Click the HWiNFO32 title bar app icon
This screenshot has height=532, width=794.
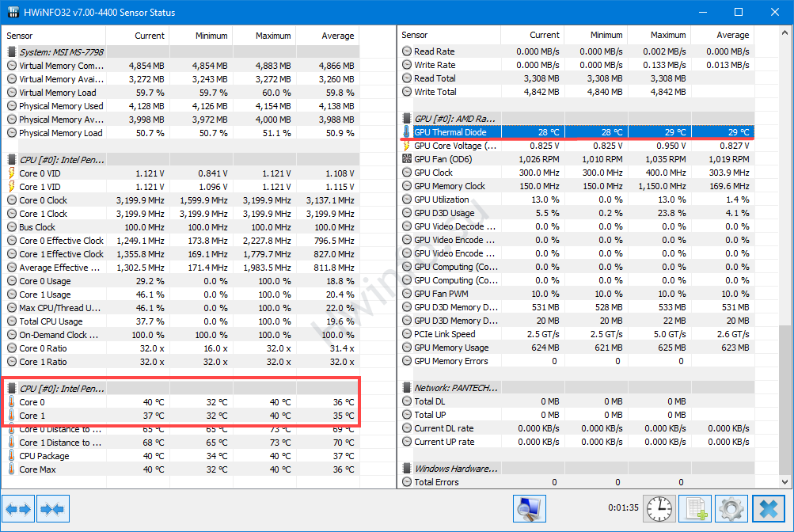[13, 13]
